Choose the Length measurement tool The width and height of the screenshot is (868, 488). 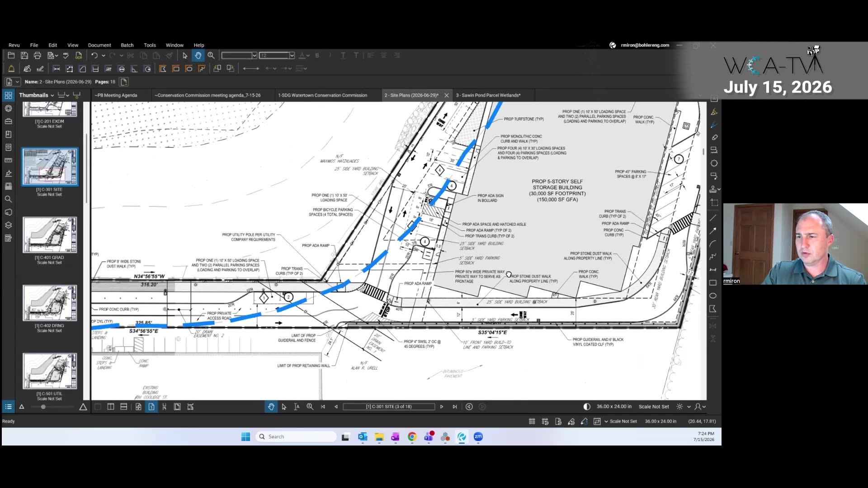57,69
